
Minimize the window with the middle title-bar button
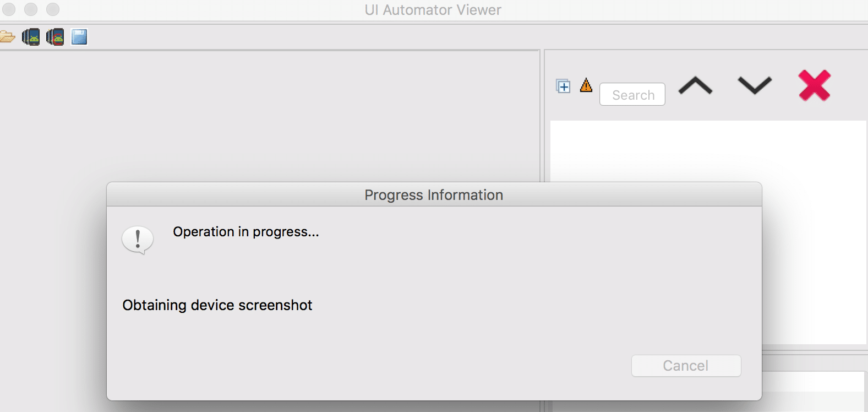tap(31, 9)
